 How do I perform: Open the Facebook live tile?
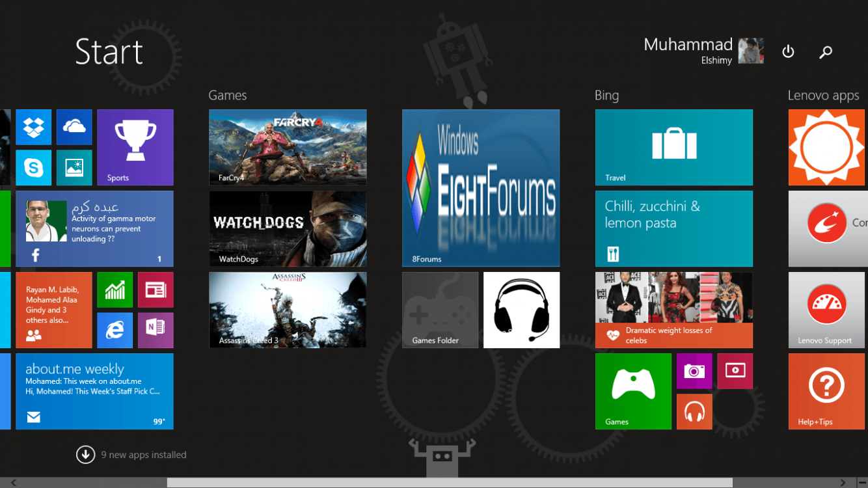click(94, 229)
